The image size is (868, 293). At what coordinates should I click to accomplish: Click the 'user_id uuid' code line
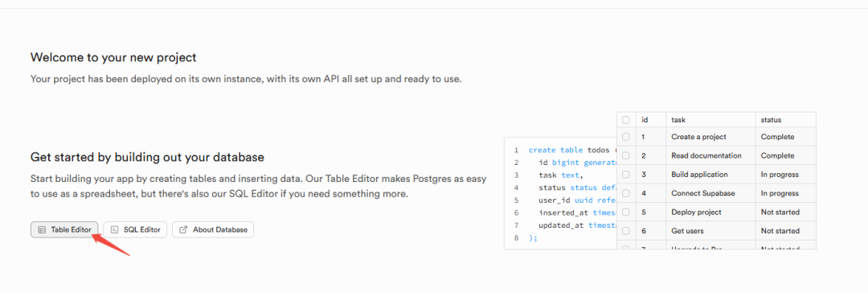coord(577,200)
